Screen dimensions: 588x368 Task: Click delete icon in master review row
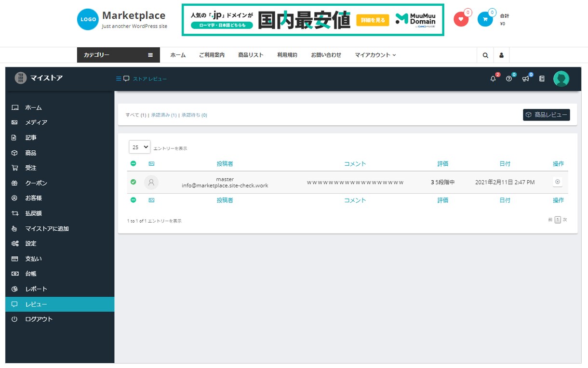pyautogui.click(x=558, y=182)
